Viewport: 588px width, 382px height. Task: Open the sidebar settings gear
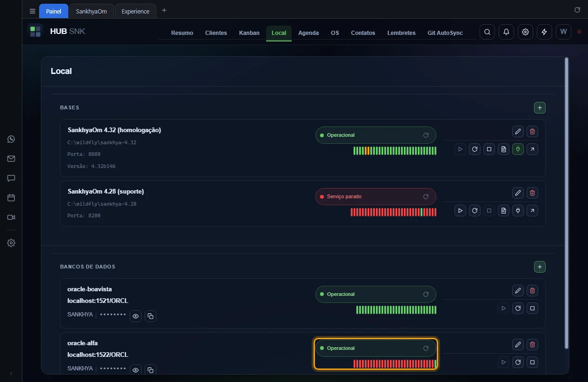pyautogui.click(x=11, y=243)
